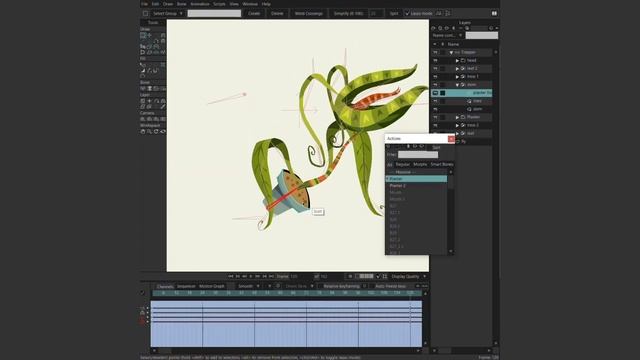Expand the tree 2 layer
Viewport: 640px width, 360px height.
pos(457,125)
